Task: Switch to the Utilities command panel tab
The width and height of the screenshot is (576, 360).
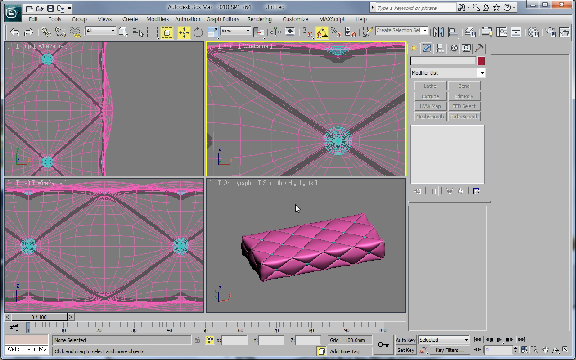Action: point(479,48)
